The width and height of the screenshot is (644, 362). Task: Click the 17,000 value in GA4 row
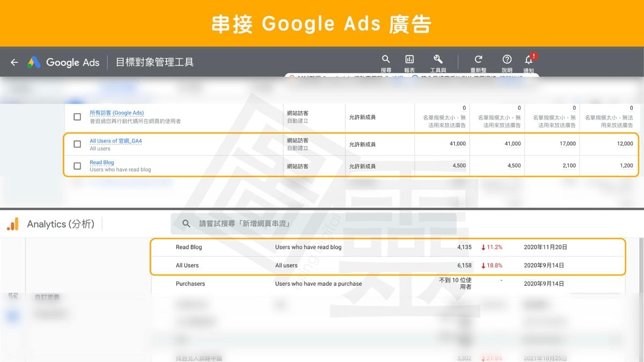pos(567,144)
